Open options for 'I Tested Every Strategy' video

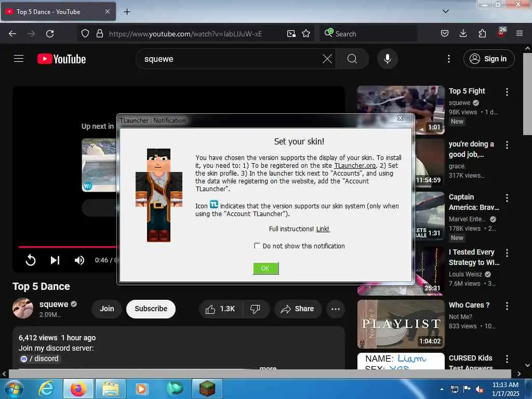click(507, 253)
